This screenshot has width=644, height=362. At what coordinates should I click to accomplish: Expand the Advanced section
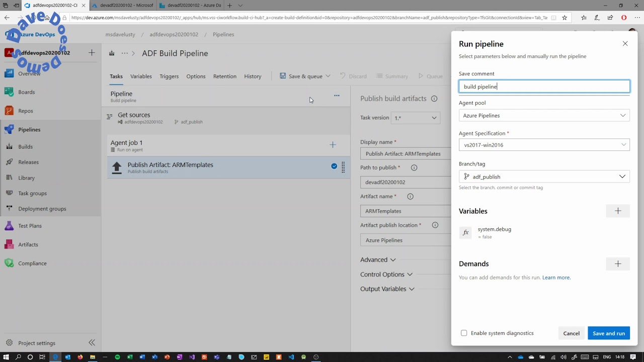coord(378,260)
